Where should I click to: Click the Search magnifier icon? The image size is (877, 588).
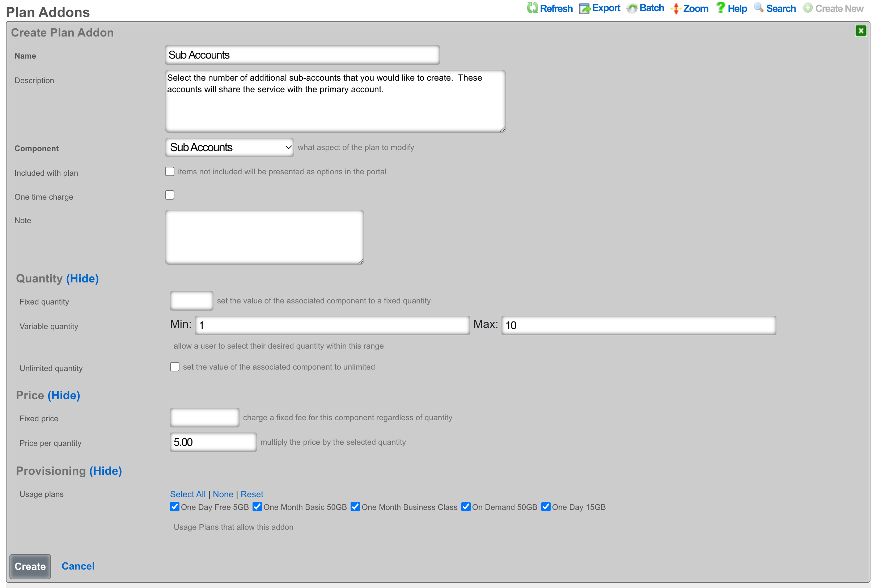[x=758, y=8]
